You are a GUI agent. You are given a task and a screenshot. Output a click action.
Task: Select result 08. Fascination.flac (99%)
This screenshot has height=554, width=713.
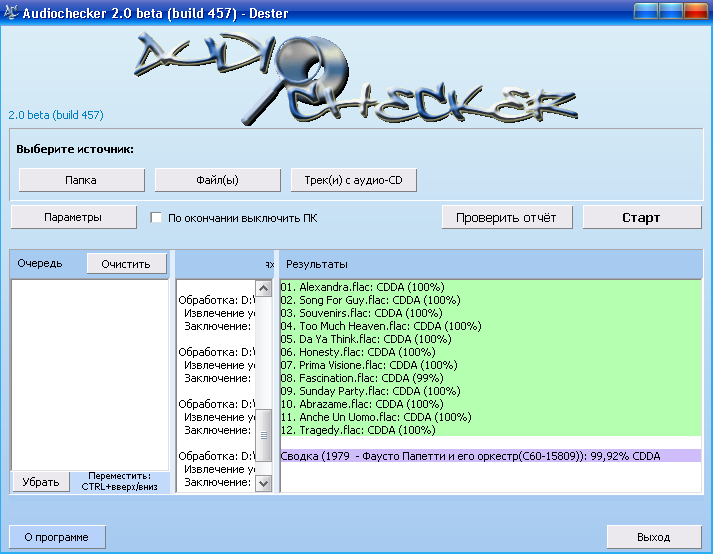[x=358, y=378]
